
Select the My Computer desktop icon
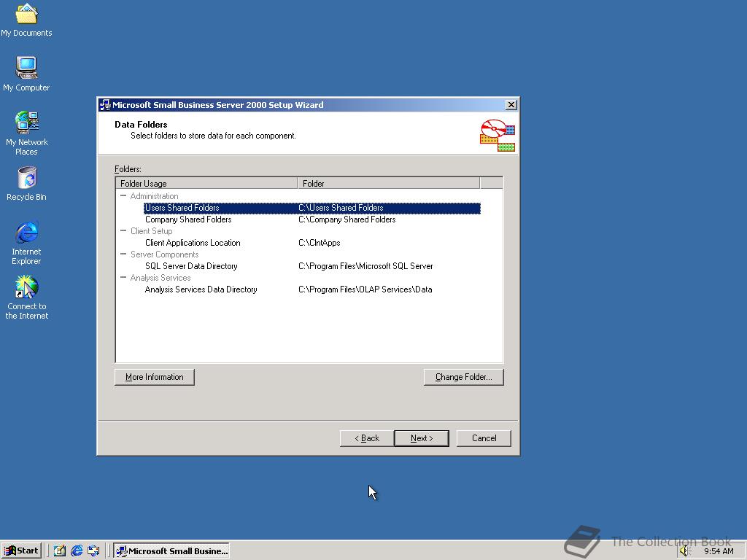click(x=26, y=74)
